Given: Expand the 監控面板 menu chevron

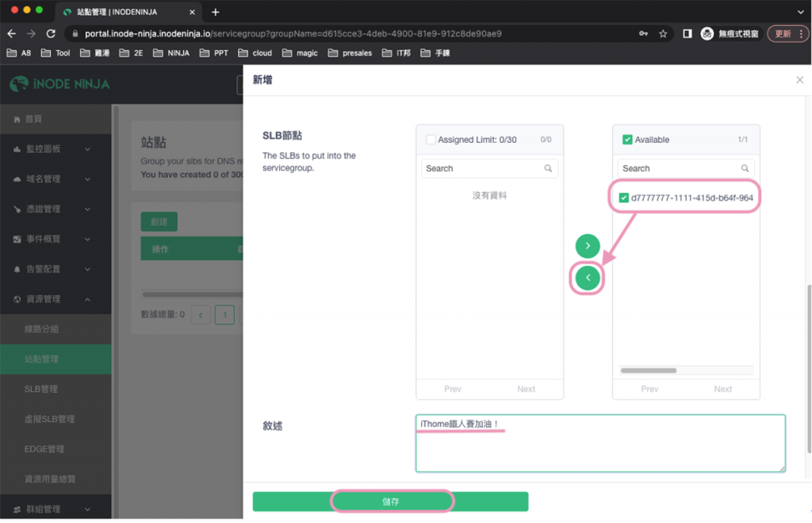Looking at the screenshot, I should 87,149.
